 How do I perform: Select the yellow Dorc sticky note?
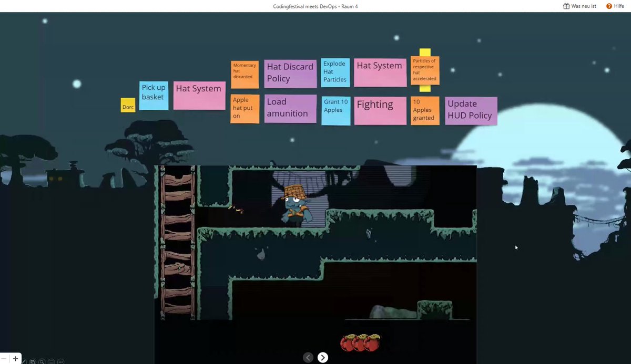128,106
